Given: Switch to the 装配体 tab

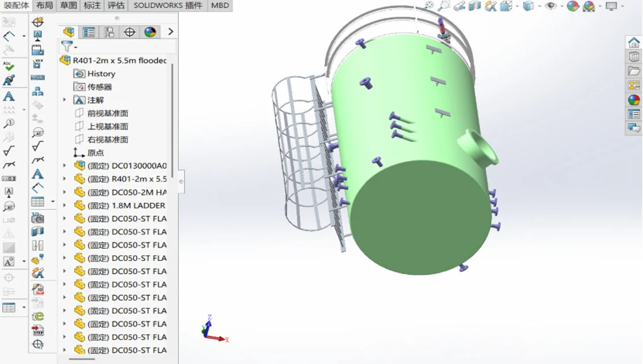Looking at the screenshot, I should click(x=16, y=5).
